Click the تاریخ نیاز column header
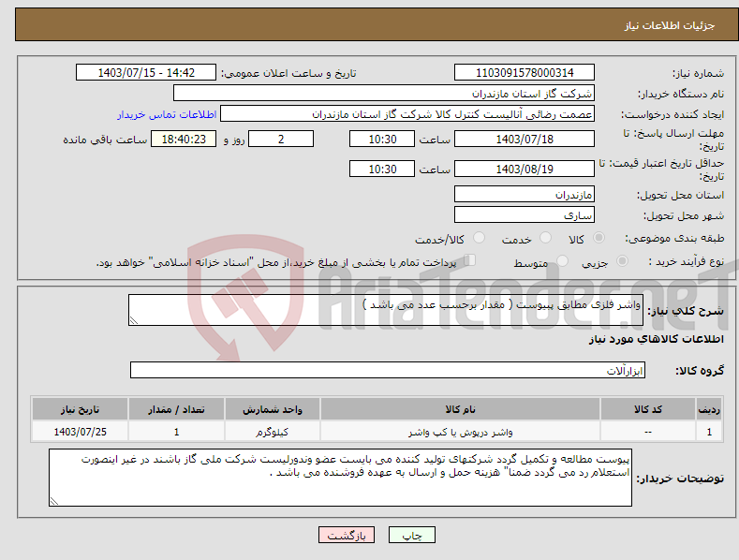This screenshot has height=560, width=739. point(80,409)
